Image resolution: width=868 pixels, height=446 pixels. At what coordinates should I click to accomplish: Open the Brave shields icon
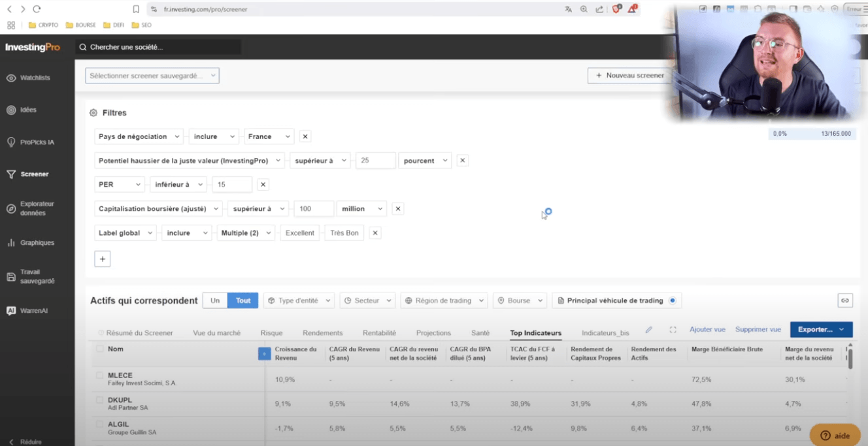point(616,9)
